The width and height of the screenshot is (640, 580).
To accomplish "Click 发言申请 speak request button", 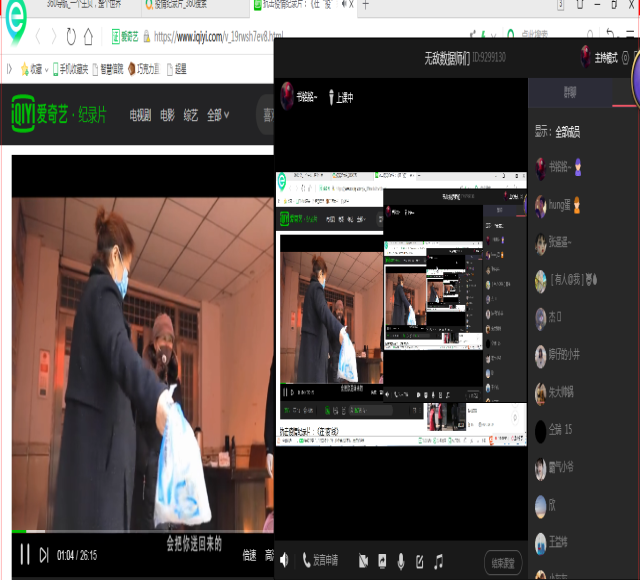I will point(320,561).
